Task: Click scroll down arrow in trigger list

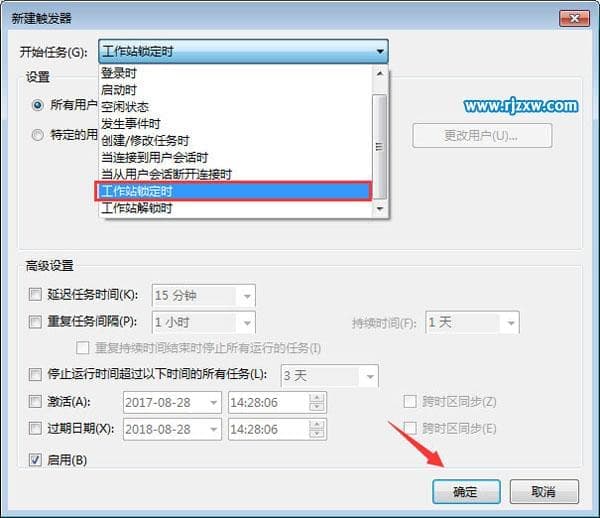Action: [380, 209]
